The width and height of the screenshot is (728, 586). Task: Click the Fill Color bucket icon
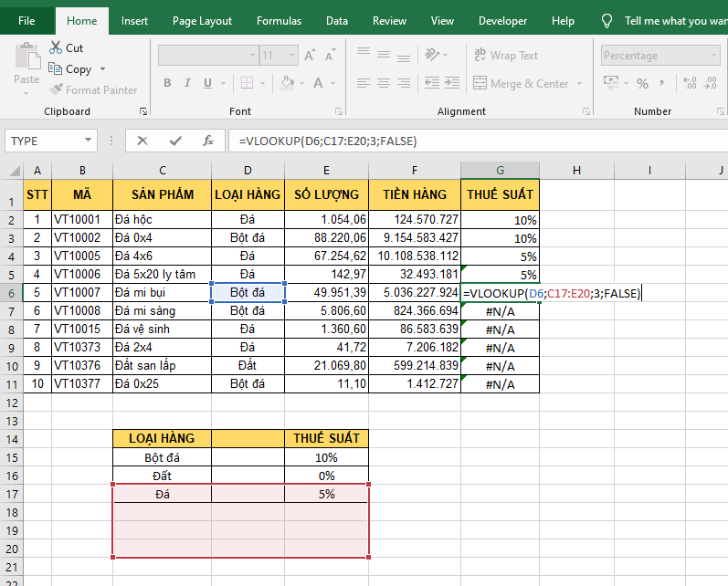click(x=287, y=83)
